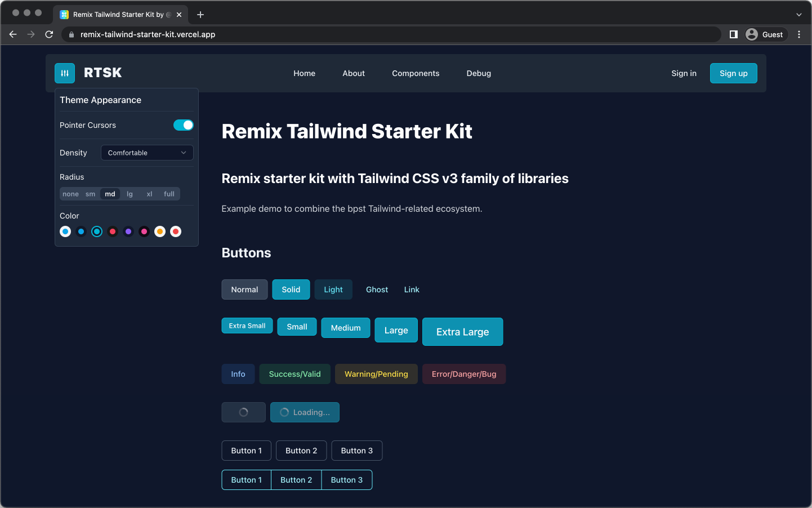Set radius to full
The image size is (812, 508).
[x=169, y=194]
